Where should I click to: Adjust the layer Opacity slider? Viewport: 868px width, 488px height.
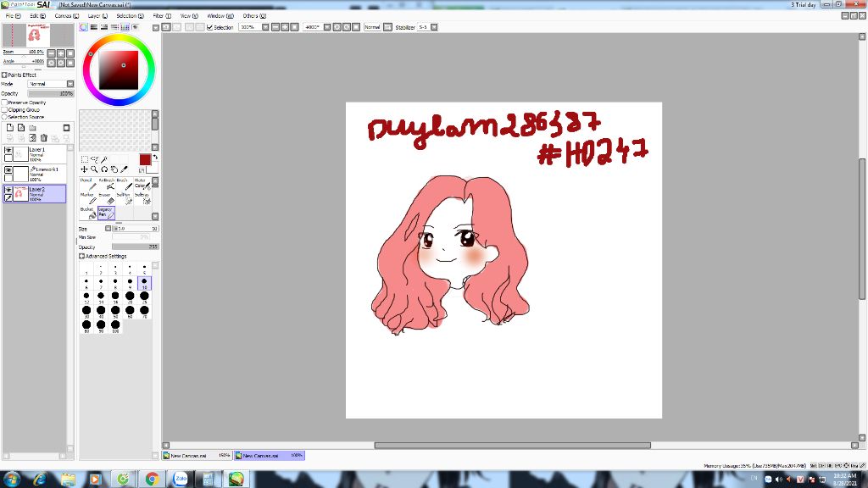tap(51, 93)
